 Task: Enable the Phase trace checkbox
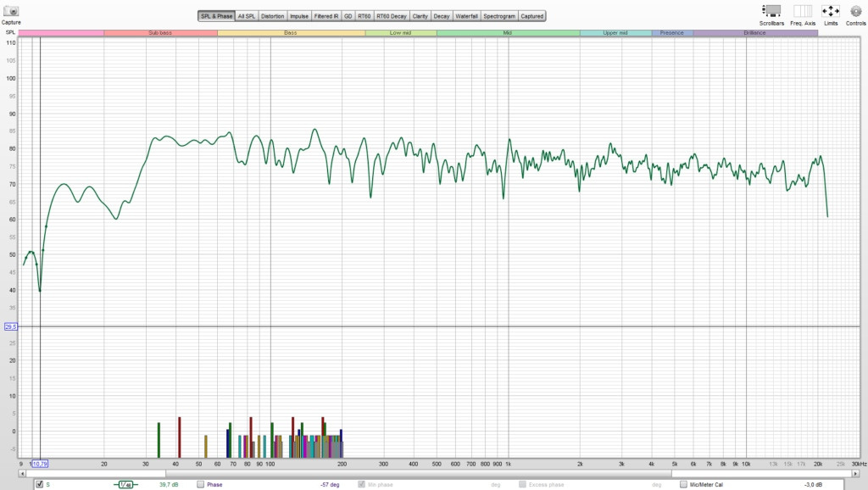pos(201,485)
